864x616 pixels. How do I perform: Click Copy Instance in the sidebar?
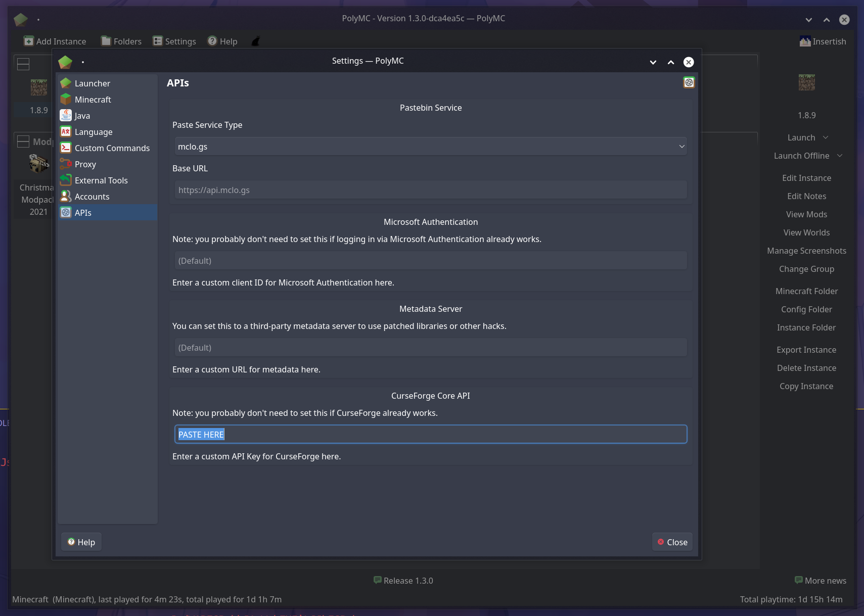coord(807,386)
